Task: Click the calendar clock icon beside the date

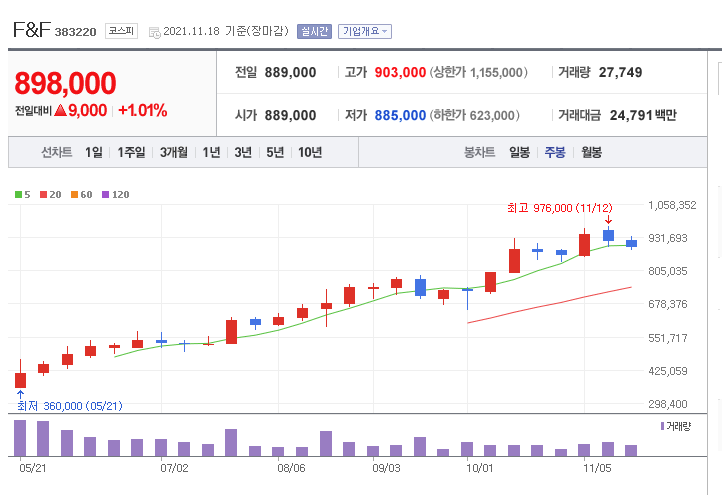Action: tap(155, 32)
